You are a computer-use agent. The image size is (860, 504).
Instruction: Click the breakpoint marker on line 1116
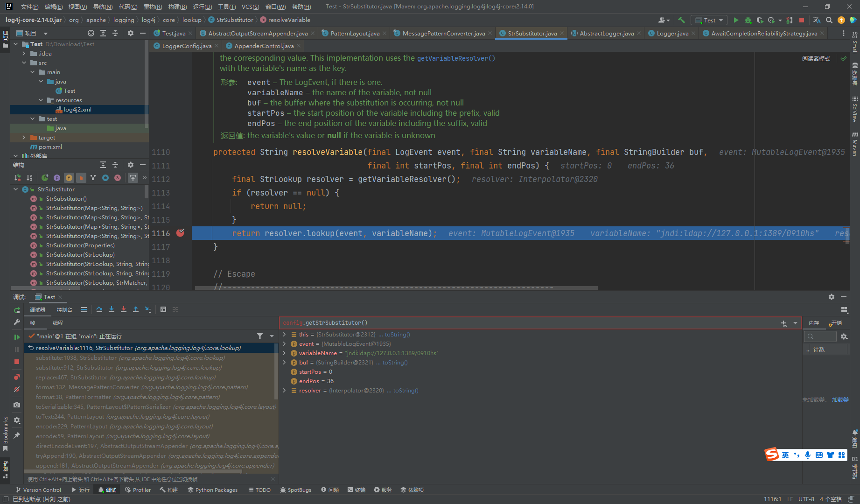(x=181, y=233)
